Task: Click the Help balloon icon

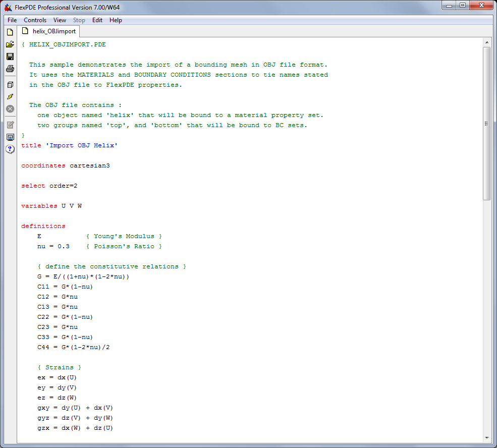Action: (10, 149)
